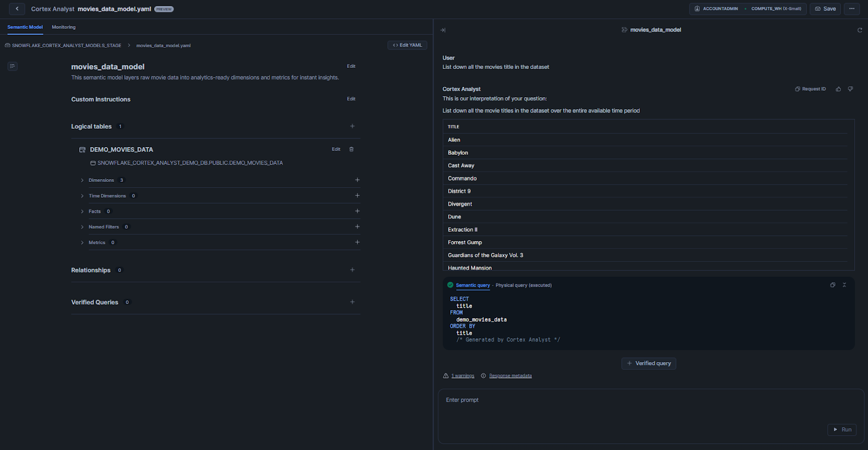Delete the DEMO_MOVIES_DATA logical table

352,149
